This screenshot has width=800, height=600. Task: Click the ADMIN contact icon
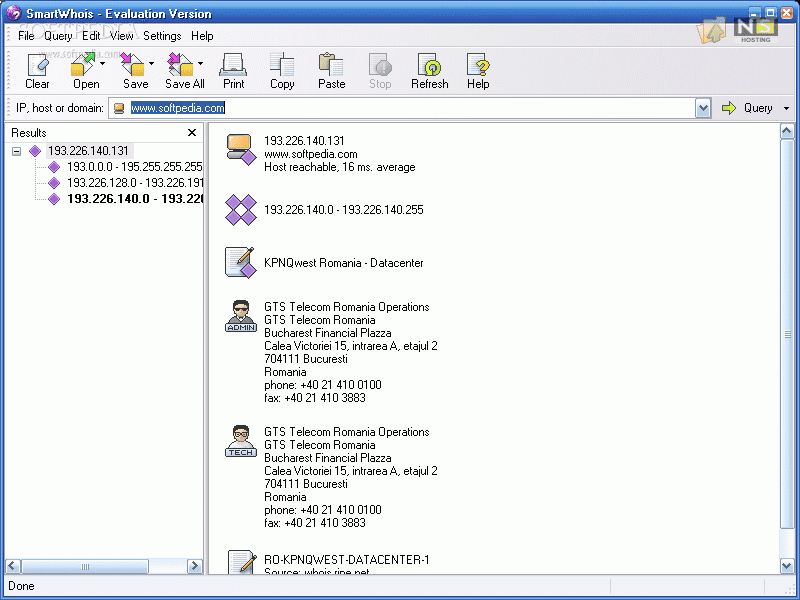pyautogui.click(x=241, y=316)
